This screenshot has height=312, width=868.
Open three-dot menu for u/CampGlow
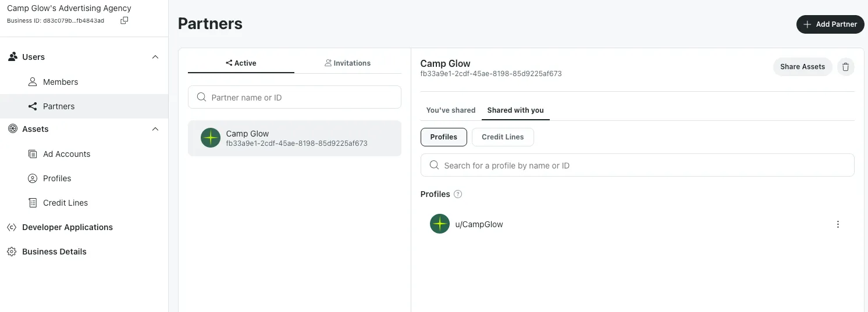coord(838,224)
